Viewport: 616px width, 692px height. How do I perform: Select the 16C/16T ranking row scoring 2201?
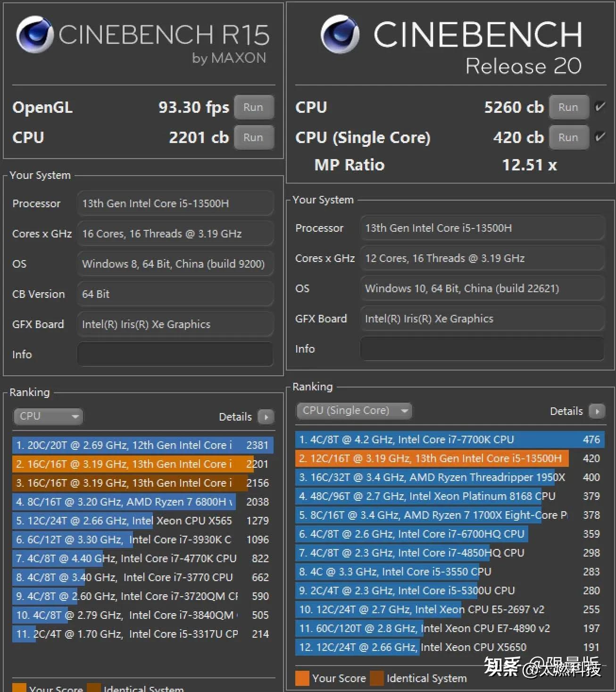pos(143,464)
